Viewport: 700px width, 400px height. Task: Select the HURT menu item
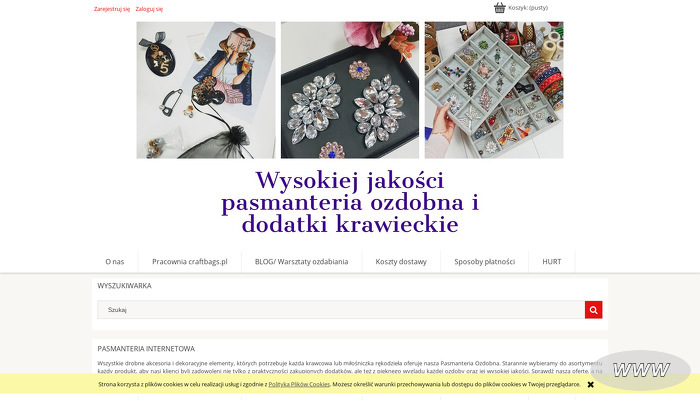pyautogui.click(x=552, y=262)
